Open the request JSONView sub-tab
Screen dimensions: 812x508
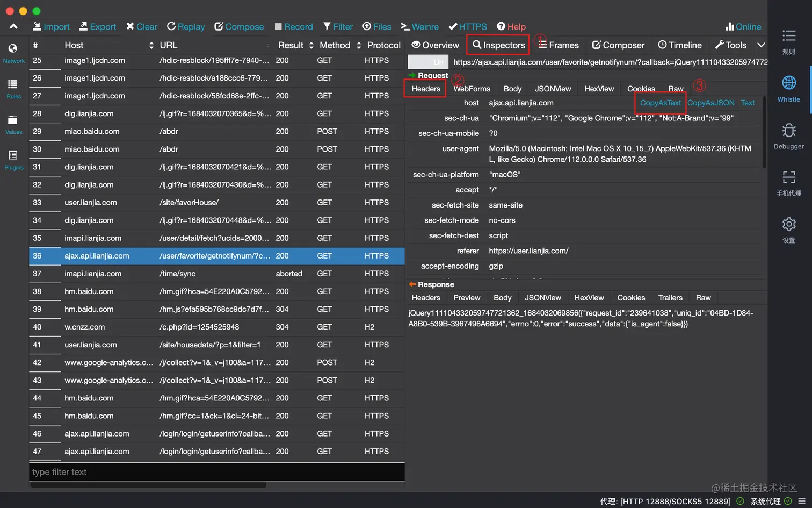[x=553, y=89]
